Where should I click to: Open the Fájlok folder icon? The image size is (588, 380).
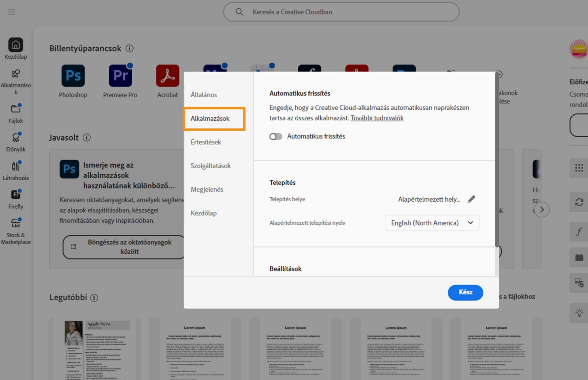pos(16,109)
